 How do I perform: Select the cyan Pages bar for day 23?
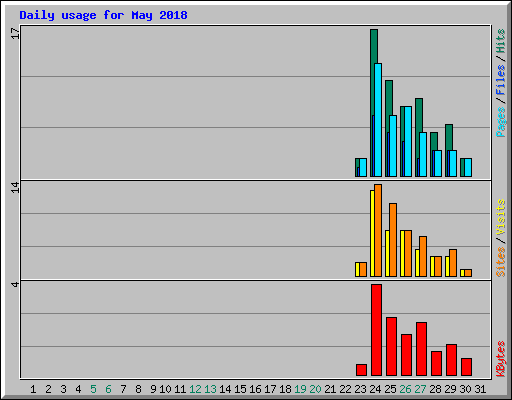363,167
